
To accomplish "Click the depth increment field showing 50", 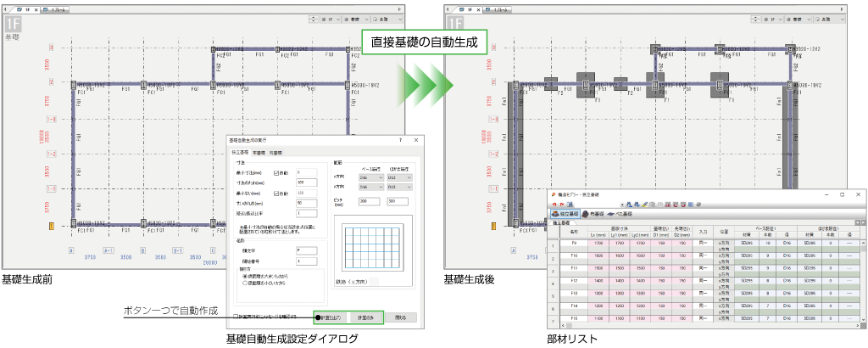I will 307,204.
